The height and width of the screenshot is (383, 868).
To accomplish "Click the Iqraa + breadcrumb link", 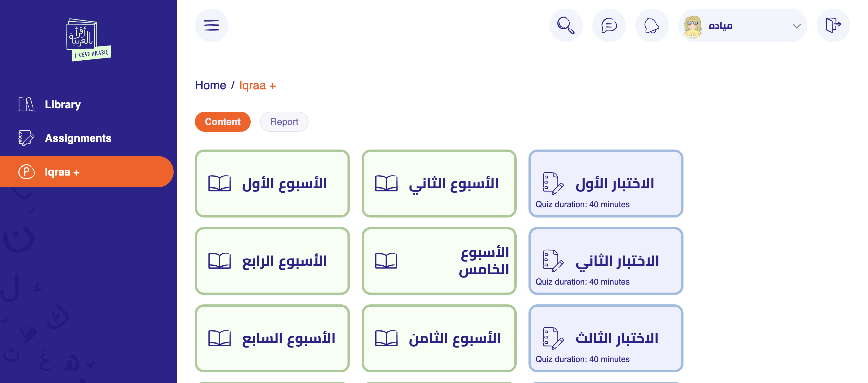I will click(x=257, y=85).
